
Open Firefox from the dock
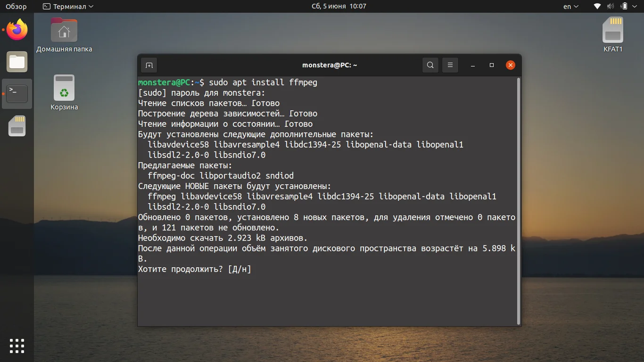(17, 30)
